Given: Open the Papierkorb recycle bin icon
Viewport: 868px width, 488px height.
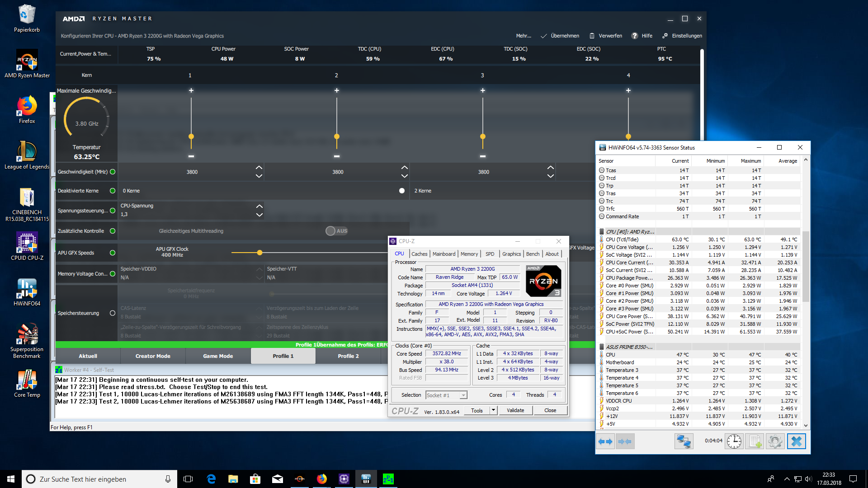Looking at the screenshot, I should click(x=27, y=19).
